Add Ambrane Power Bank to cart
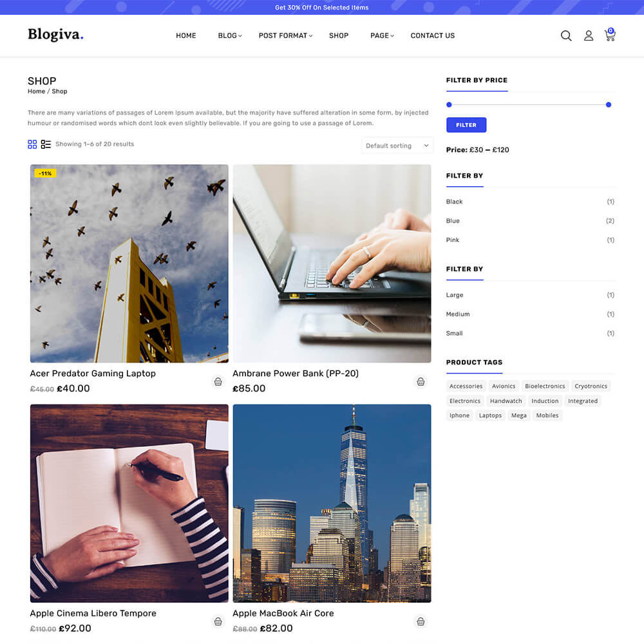 (421, 381)
